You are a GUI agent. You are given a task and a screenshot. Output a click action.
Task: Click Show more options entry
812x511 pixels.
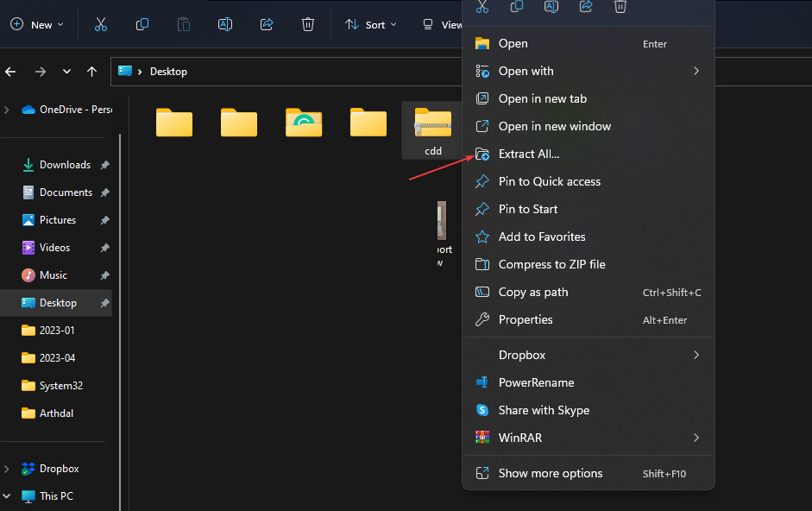(x=551, y=473)
